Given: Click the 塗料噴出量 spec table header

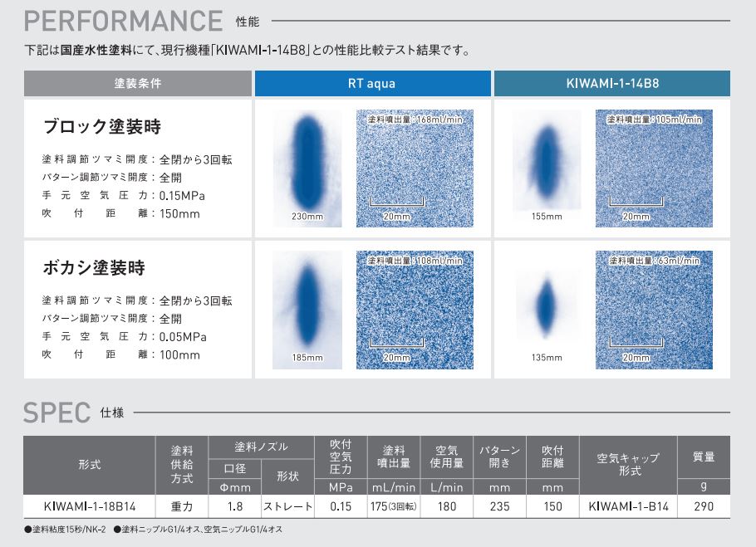Looking at the screenshot, I should (x=394, y=457).
